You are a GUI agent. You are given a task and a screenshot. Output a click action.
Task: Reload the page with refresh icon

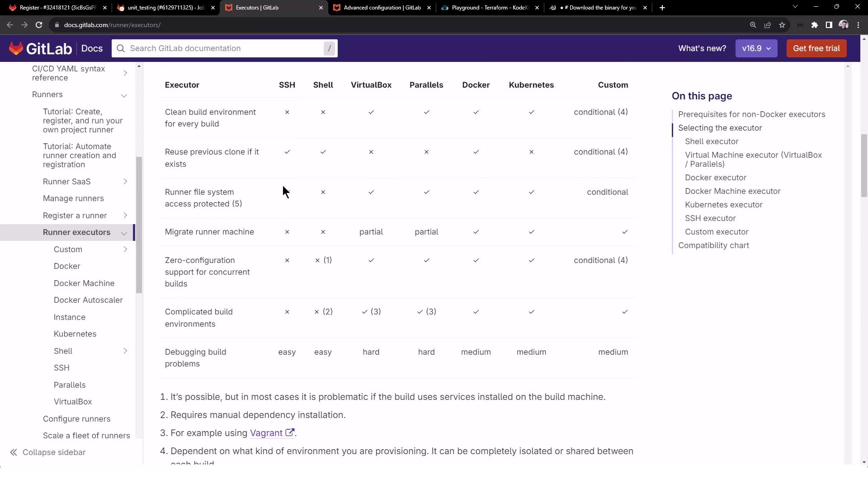[39, 25]
